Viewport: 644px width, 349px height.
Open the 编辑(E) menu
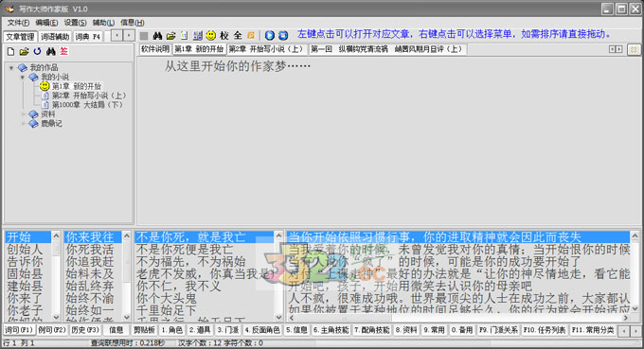46,23
